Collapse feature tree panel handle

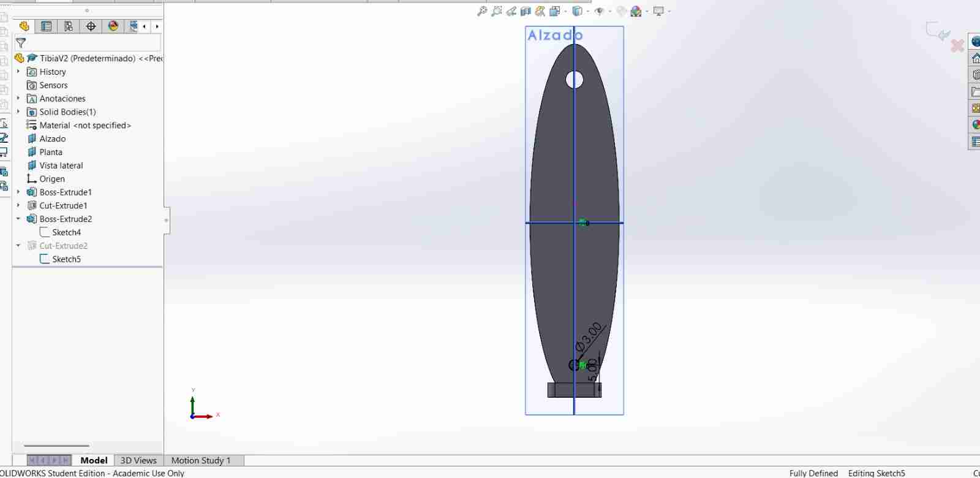167,220
